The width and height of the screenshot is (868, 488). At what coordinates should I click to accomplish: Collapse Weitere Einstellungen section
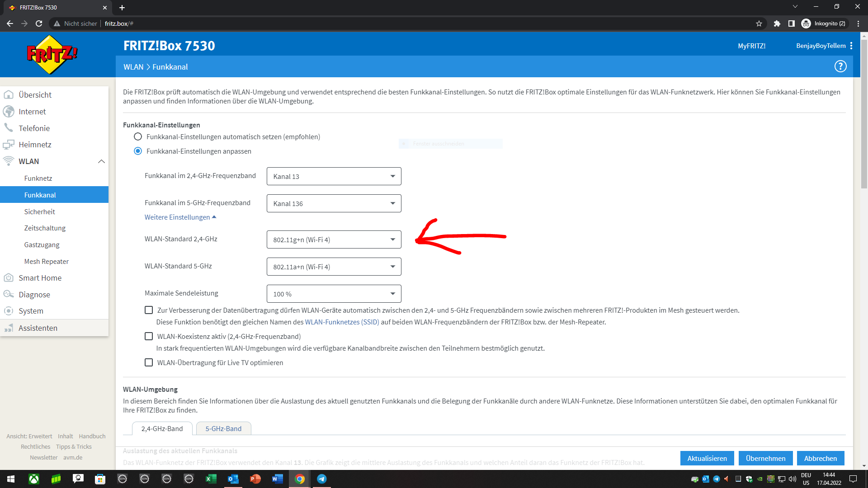point(180,217)
